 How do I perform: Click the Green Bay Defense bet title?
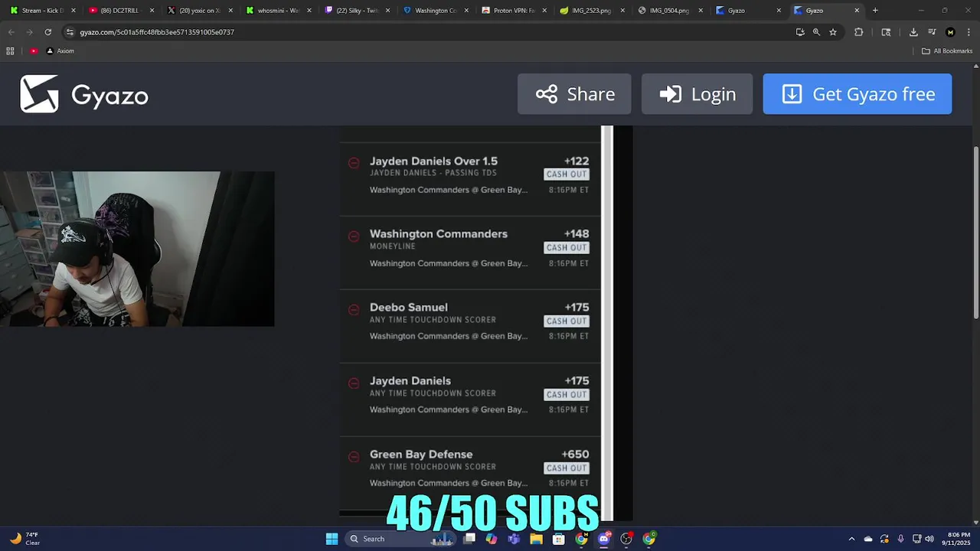[421, 455]
